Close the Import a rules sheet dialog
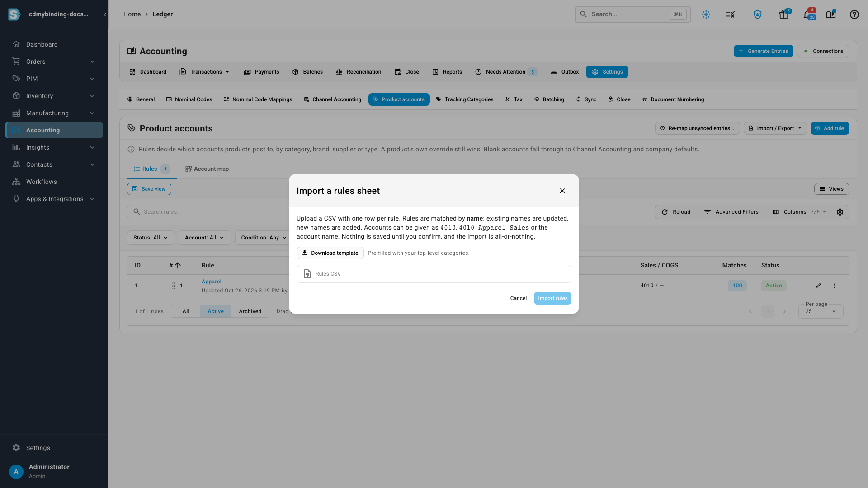The width and height of the screenshot is (868, 488). click(562, 191)
